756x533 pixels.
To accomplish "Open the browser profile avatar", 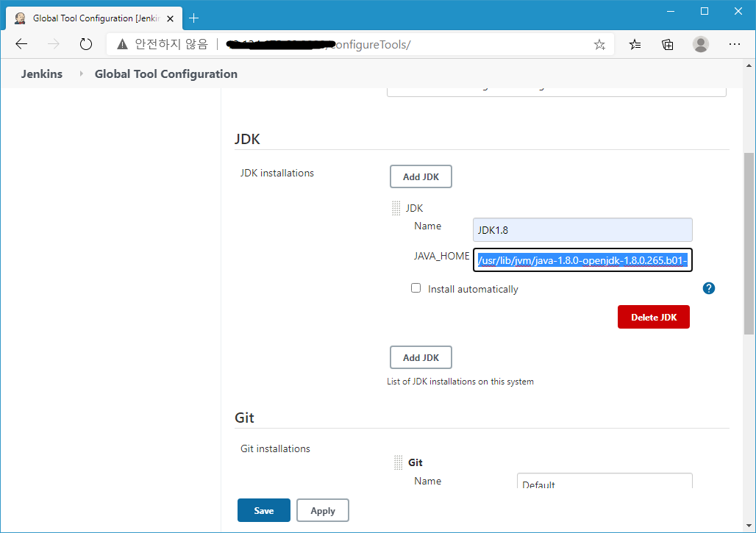I will [x=701, y=44].
